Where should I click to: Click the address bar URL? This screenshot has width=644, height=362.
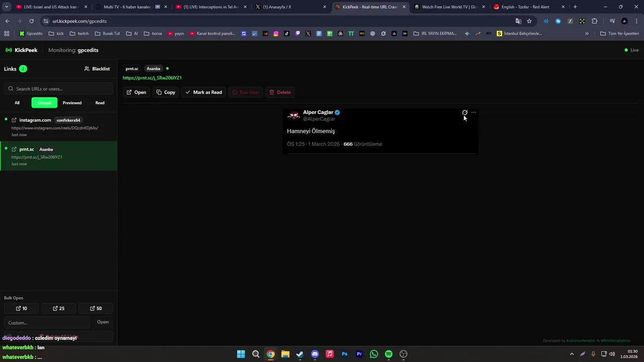pyautogui.click(x=79, y=21)
